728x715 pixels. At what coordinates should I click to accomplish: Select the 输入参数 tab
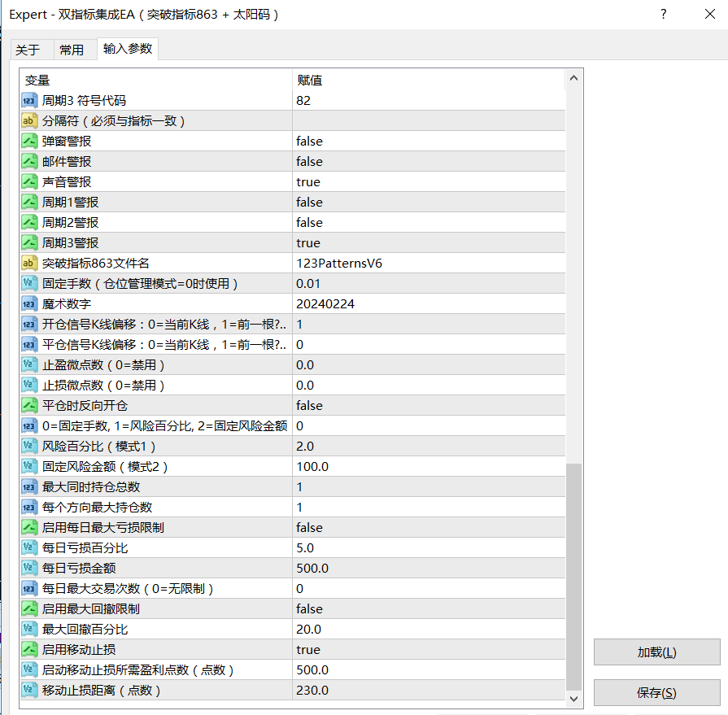(x=128, y=49)
